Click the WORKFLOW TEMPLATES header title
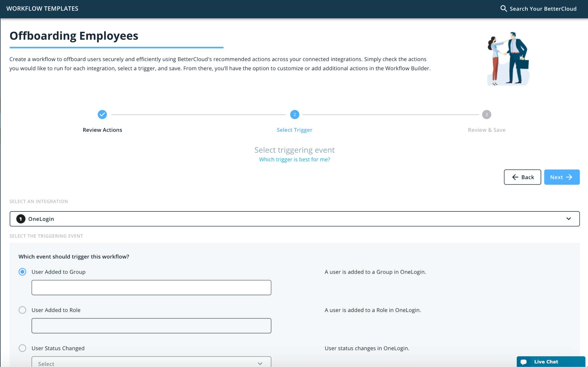The height and width of the screenshot is (367, 588). (x=42, y=9)
